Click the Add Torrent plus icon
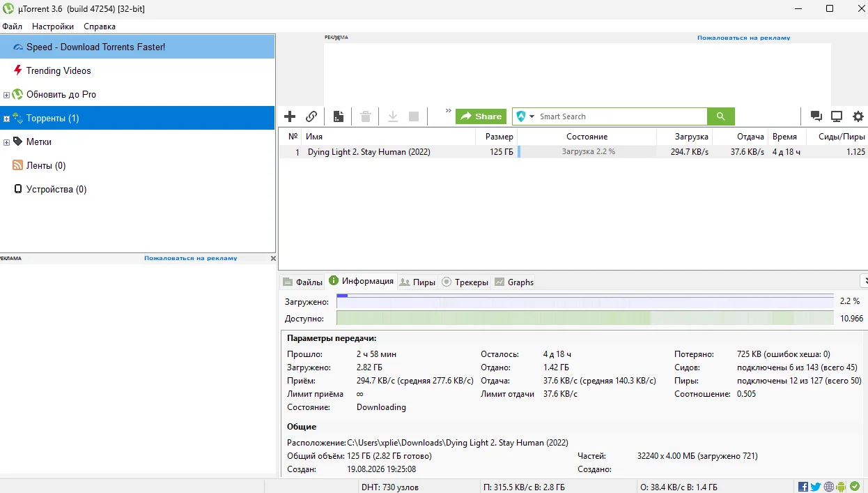 (290, 116)
